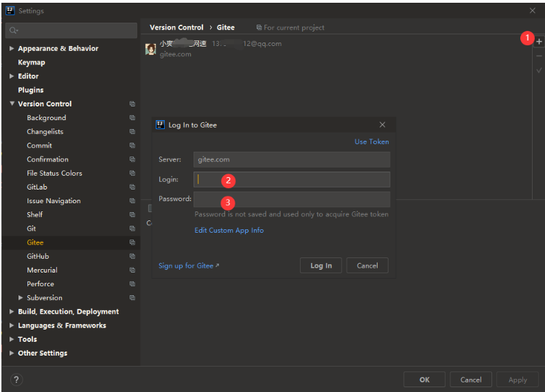The width and height of the screenshot is (545, 392).
Task: Expand the Subversion node
Action: click(21, 298)
